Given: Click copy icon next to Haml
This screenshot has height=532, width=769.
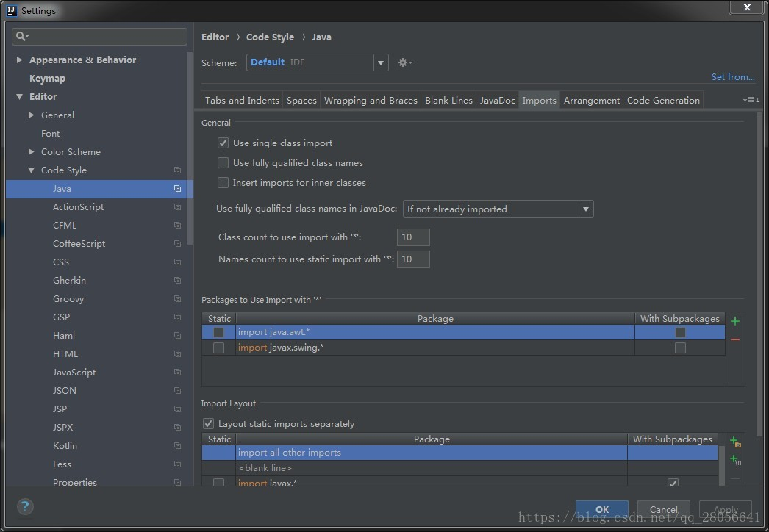Looking at the screenshot, I should coord(177,336).
